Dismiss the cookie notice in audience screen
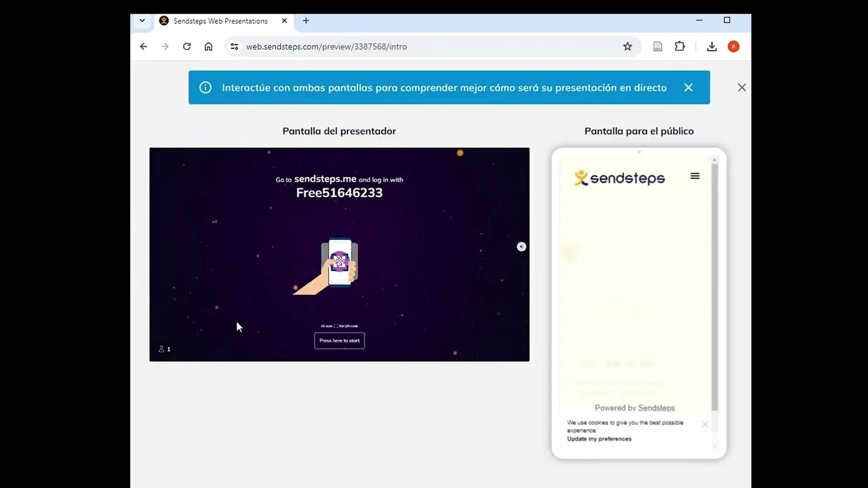 pyautogui.click(x=705, y=424)
